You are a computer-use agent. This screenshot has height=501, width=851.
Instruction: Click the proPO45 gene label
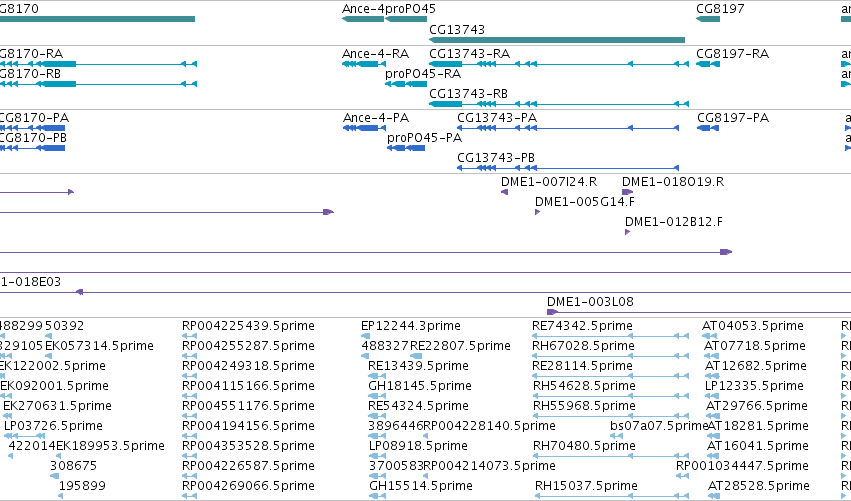tap(410, 9)
